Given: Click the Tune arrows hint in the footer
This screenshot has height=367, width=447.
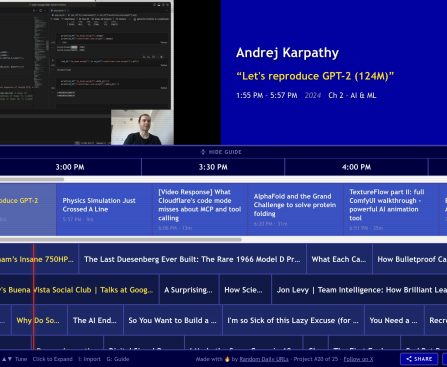Looking at the screenshot, I should [x=15, y=359].
